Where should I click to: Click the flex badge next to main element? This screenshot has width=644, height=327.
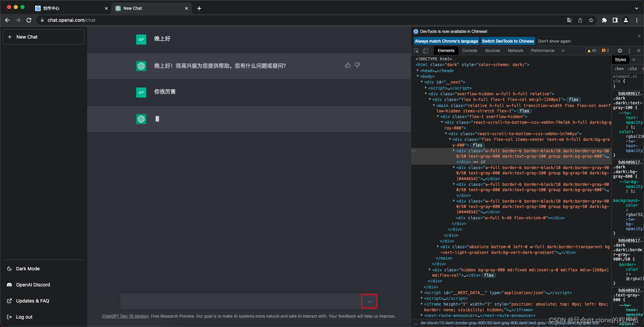coord(524,111)
